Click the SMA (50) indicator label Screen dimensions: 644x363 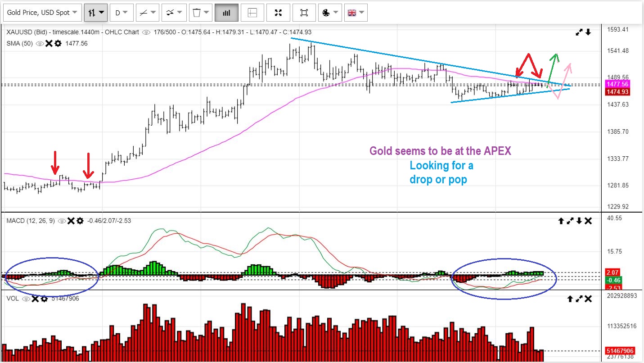20,44
